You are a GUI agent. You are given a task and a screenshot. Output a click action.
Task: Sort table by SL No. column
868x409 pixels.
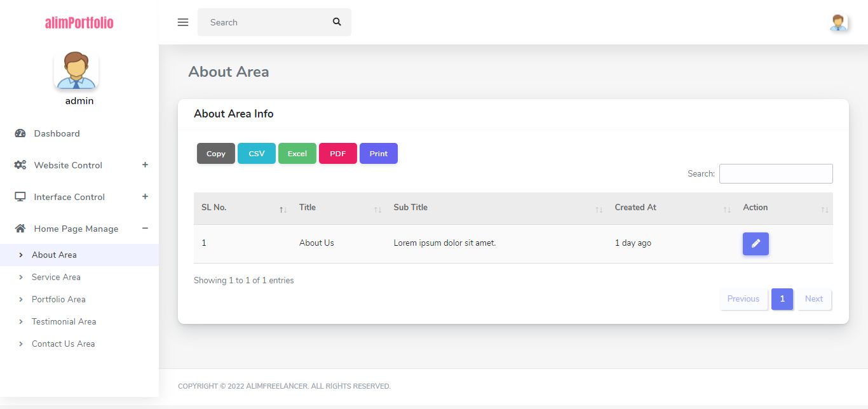[x=243, y=208]
